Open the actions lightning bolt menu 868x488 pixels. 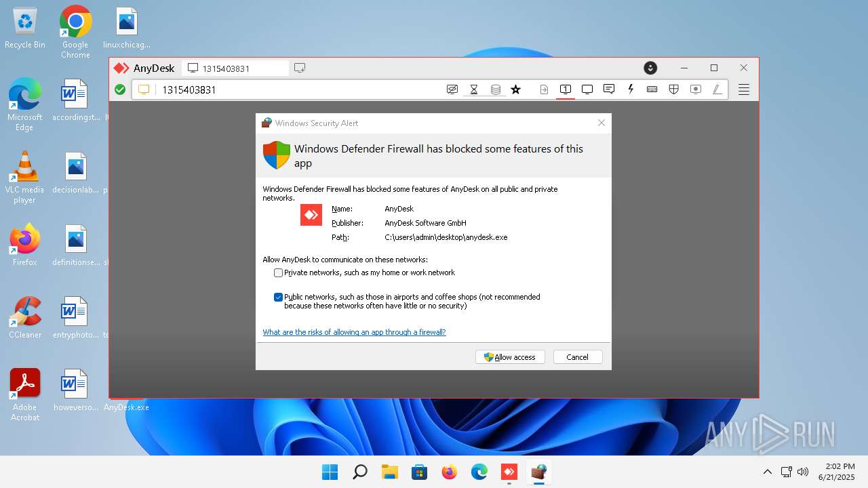631,89
